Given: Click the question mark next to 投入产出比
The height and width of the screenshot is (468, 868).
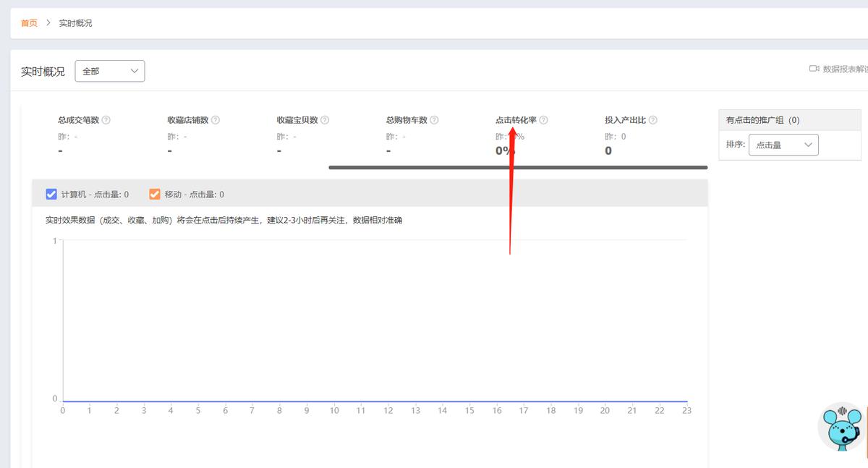Looking at the screenshot, I should (652, 119).
